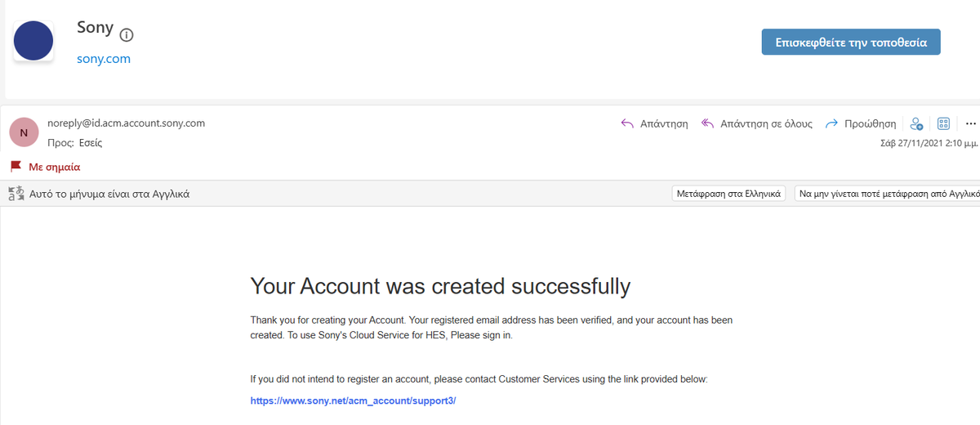The width and height of the screenshot is (980, 425).
Task: Click the add contact person icon
Action: [916, 124]
